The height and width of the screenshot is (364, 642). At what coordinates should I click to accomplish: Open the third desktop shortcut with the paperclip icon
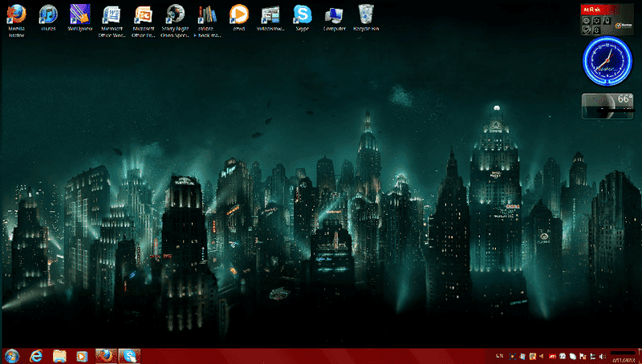point(79,18)
